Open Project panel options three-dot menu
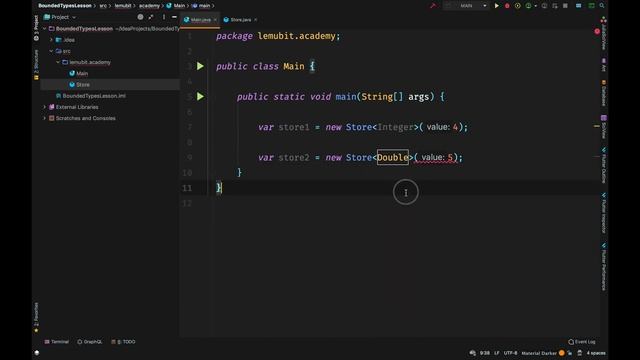The height and width of the screenshot is (360, 640). (164, 17)
